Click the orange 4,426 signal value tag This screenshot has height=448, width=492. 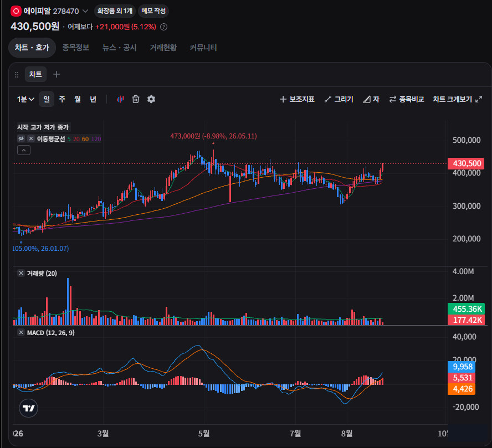462,389
